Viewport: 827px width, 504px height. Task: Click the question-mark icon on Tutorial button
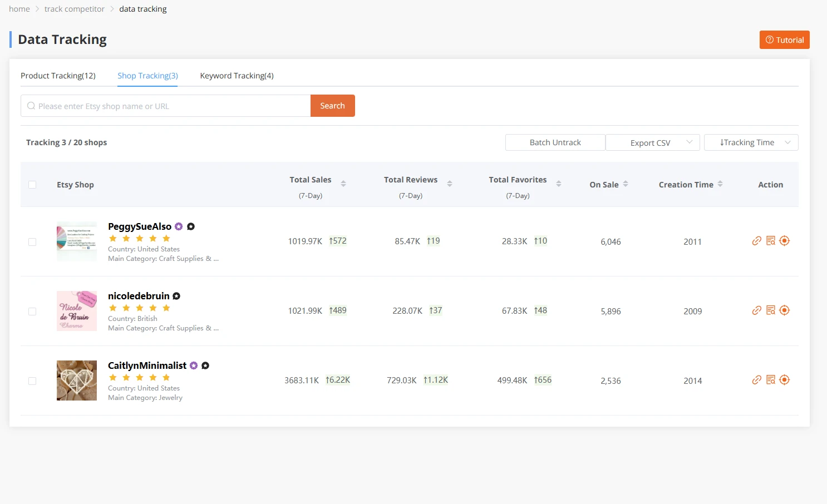tap(770, 39)
